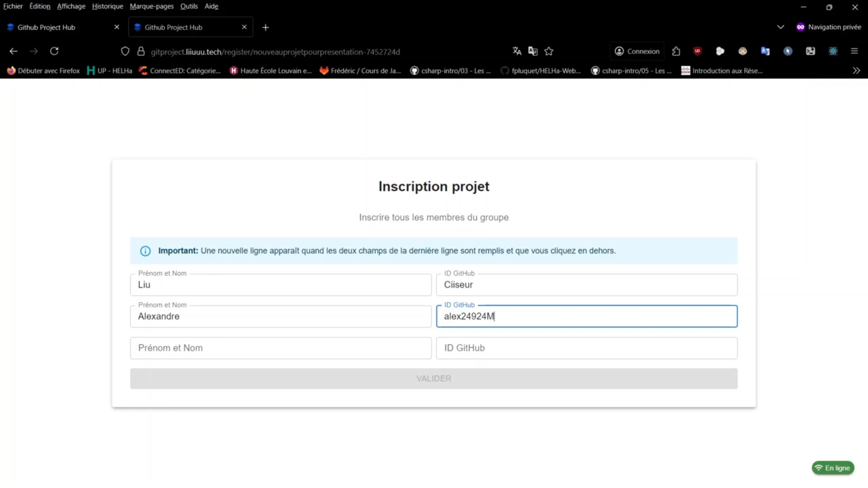Open the extensions puzzle icon

pos(676,51)
